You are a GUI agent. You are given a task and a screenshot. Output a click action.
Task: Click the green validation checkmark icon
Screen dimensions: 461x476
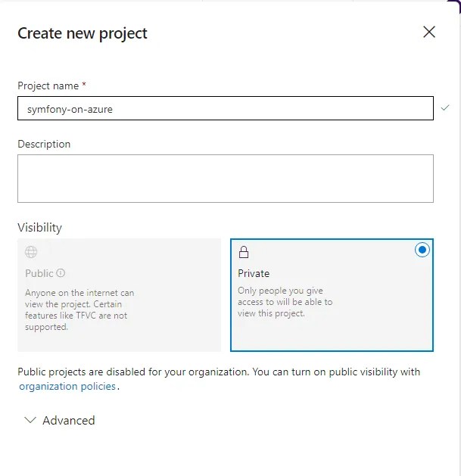(x=445, y=107)
